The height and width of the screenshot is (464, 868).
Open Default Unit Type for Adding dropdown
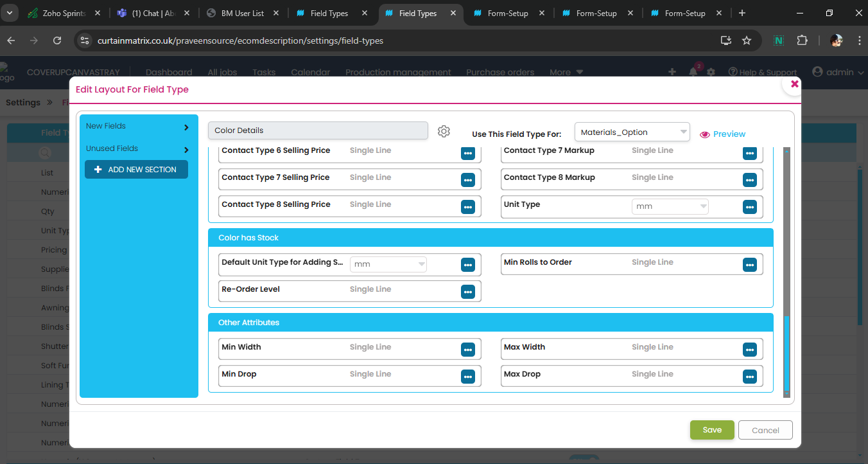(388, 264)
